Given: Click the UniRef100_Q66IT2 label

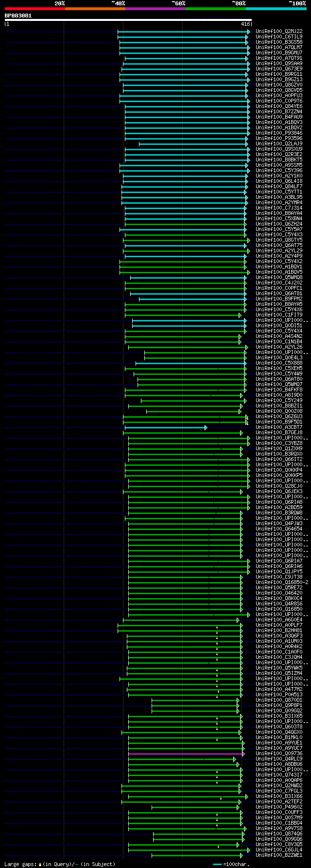Looking at the screenshot, I should click(x=279, y=459).
